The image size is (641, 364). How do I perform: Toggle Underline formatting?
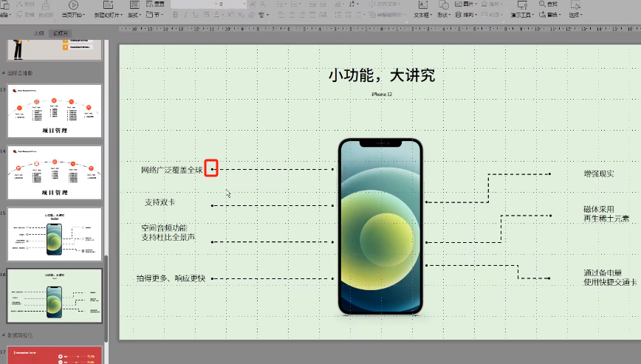[x=196, y=15]
